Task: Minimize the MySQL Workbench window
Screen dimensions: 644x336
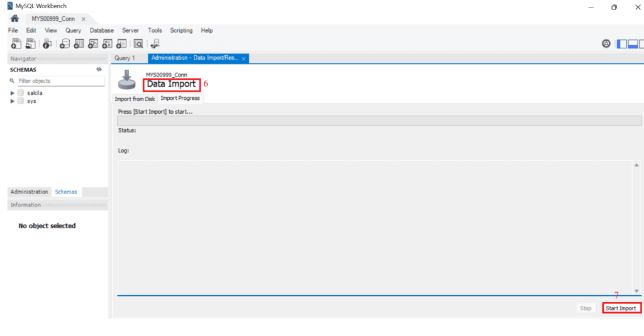Action: (591, 7)
